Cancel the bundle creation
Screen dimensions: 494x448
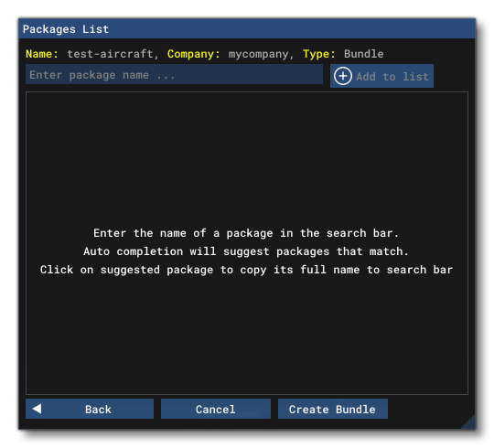point(216,409)
